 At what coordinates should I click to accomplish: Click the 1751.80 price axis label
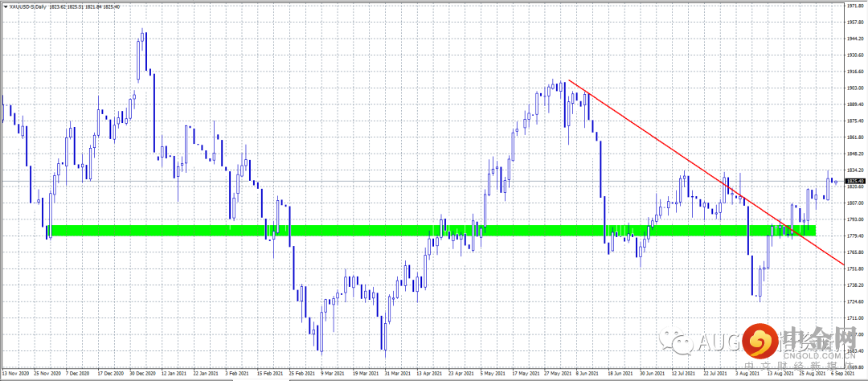[x=856, y=269]
